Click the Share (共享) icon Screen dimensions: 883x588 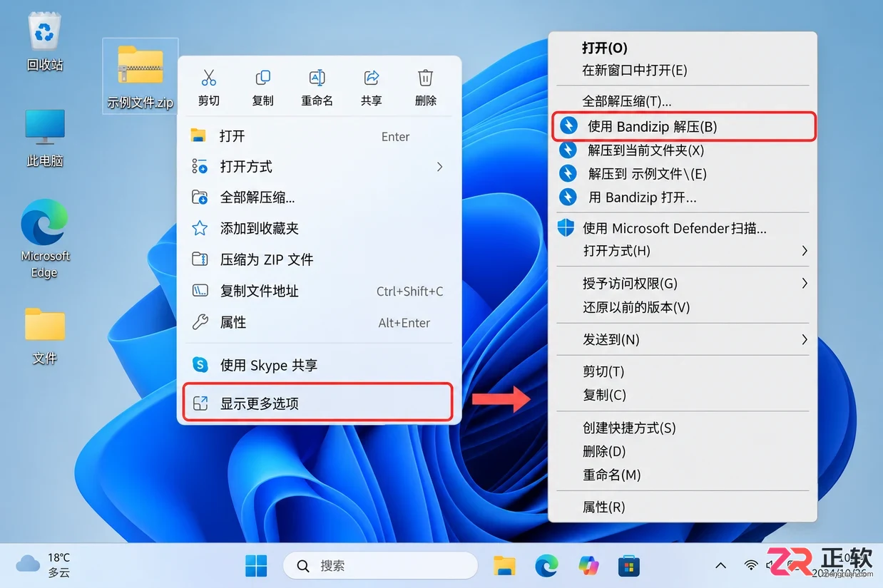[x=371, y=78]
